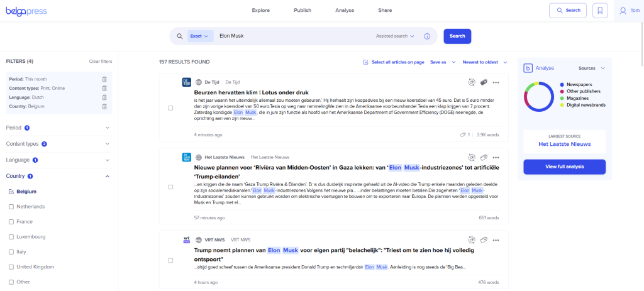Open the Analyse menu in top navigation
This screenshot has width=644, height=291.
(x=345, y=10)
